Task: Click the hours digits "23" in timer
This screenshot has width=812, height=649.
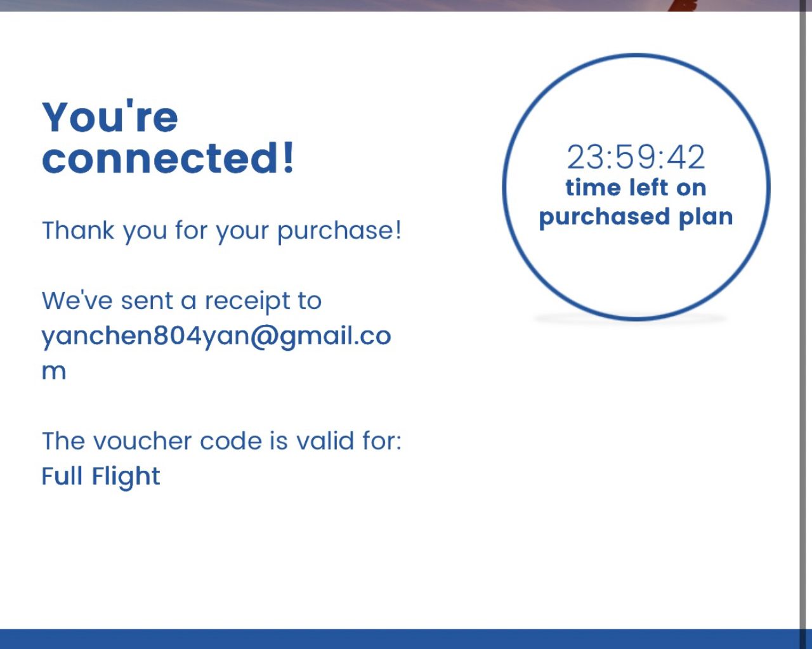Action: (x=583, y=157)
